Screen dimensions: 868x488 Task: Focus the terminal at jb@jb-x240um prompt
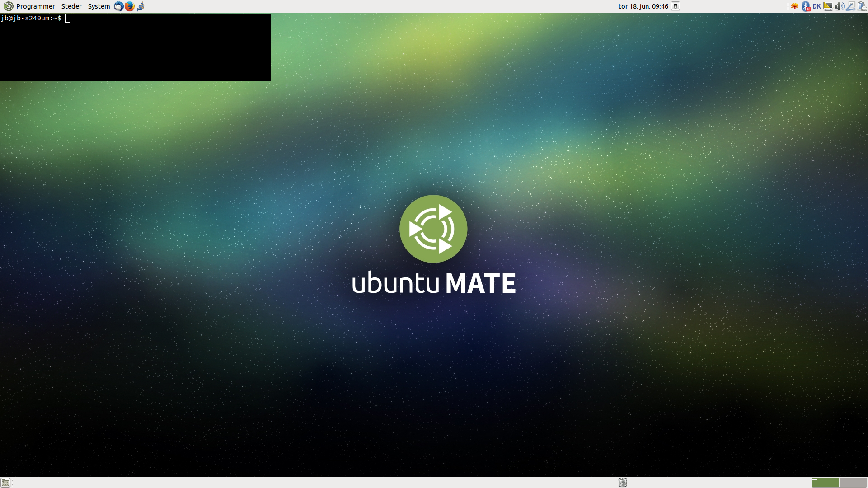click(x=136, y=47)
